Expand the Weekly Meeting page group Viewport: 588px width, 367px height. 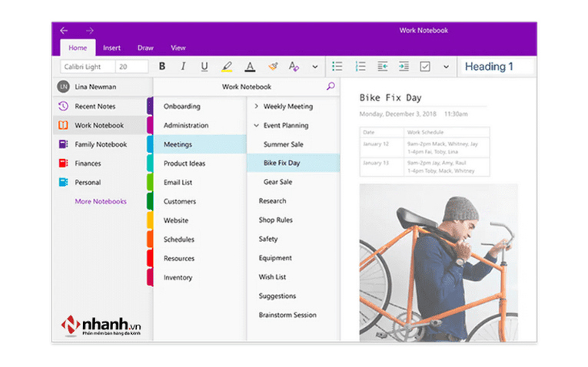point(256,107)
